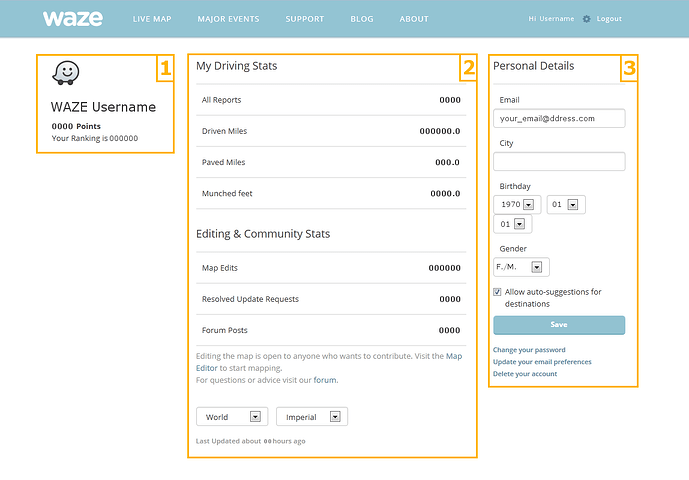Select the Gender dropdown
The image size is (689, 480).
pyautogui.click(x=522, y=267)
